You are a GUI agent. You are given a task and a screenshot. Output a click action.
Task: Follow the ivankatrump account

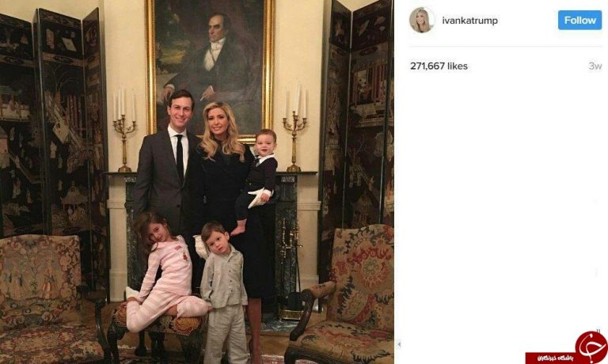click(x=579, y=20)
